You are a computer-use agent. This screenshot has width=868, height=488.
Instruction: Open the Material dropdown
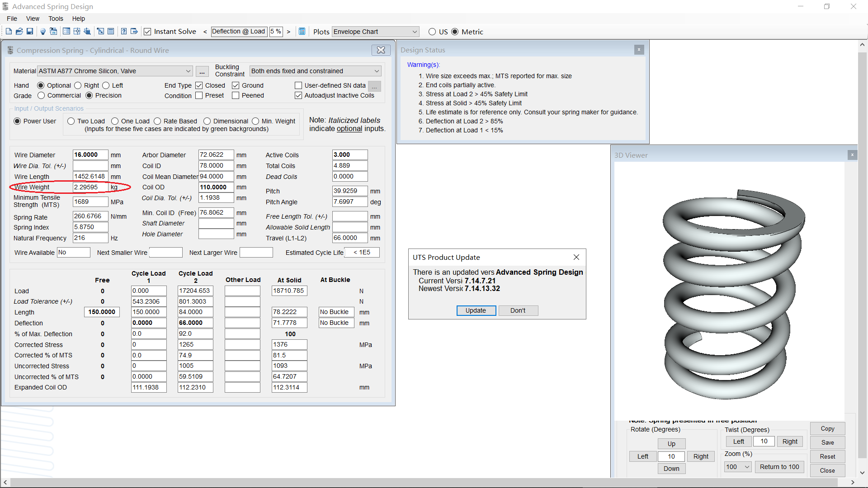click(115, 71)
